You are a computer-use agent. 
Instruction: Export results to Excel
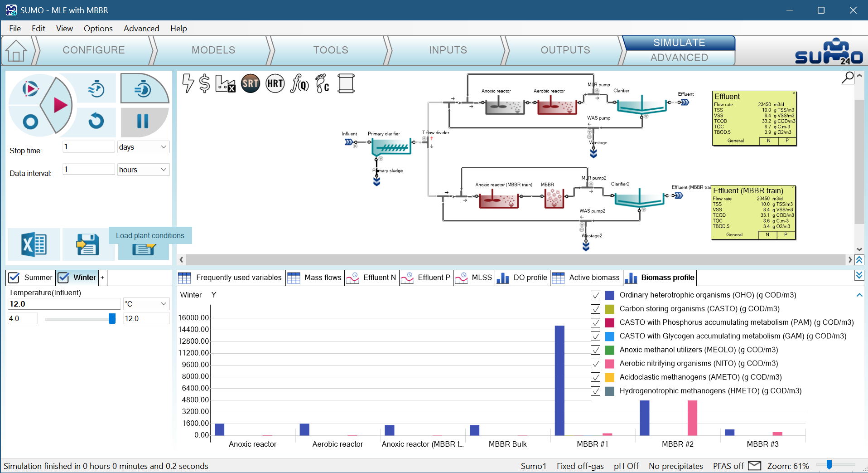click(34, 245)
